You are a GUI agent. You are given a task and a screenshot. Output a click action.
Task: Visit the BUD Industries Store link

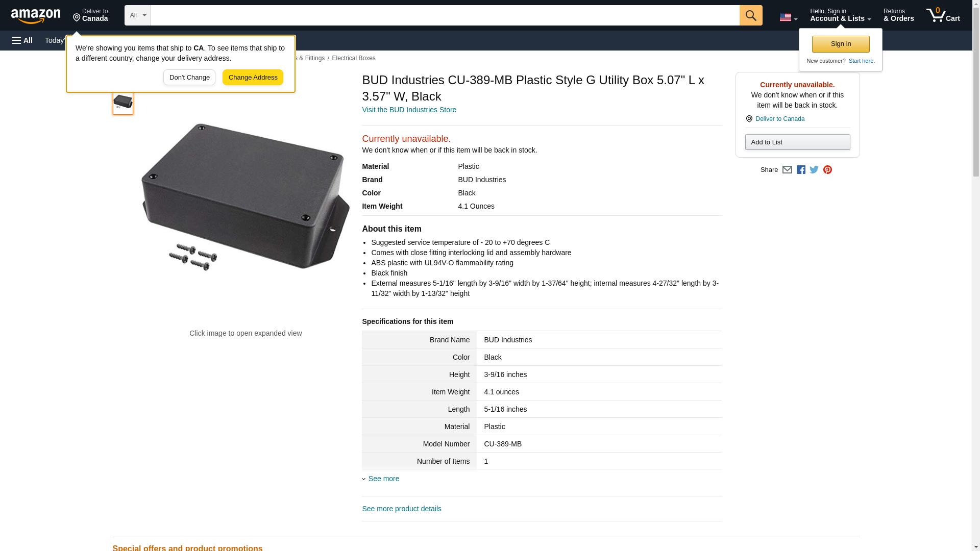pos(409,110)
